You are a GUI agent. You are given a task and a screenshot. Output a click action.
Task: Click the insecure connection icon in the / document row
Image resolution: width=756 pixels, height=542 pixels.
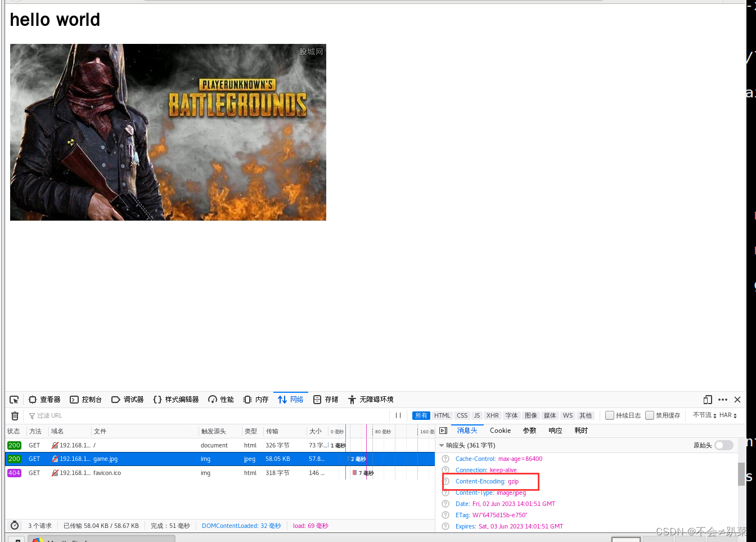click(x=55, y=445)
